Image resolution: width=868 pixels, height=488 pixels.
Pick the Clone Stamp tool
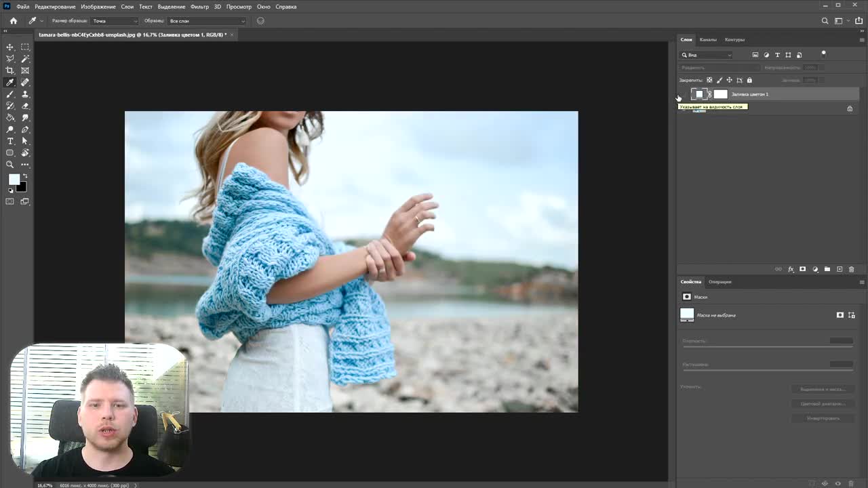(x=25, y=94)
